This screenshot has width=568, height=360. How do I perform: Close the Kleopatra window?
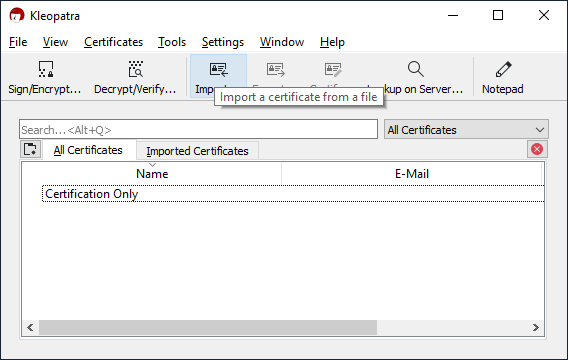pos(544,15)
